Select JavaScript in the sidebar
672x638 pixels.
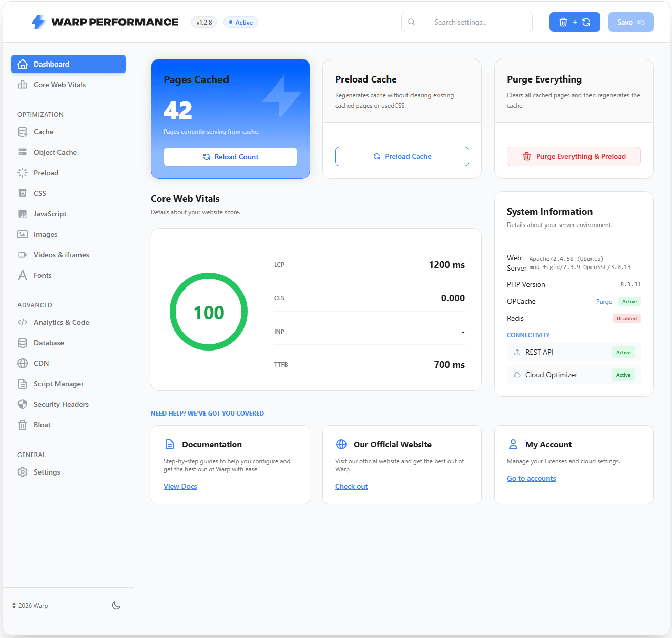coord(68,214)
